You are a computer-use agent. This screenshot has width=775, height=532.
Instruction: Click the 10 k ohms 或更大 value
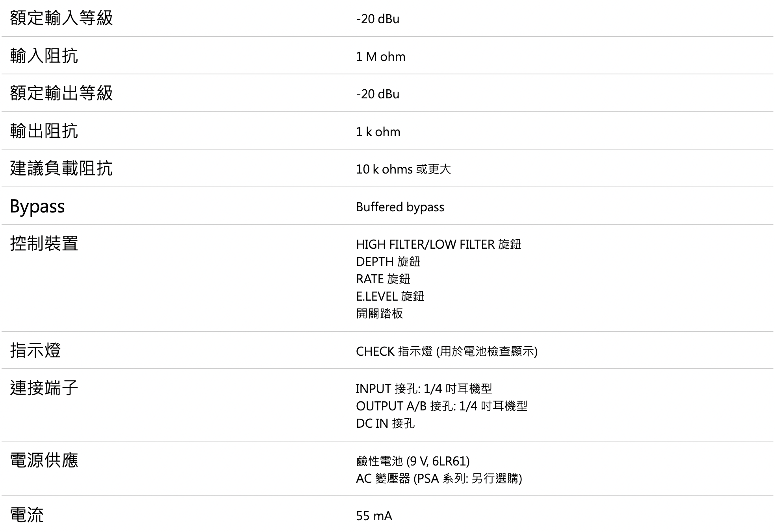pos(404,169)
